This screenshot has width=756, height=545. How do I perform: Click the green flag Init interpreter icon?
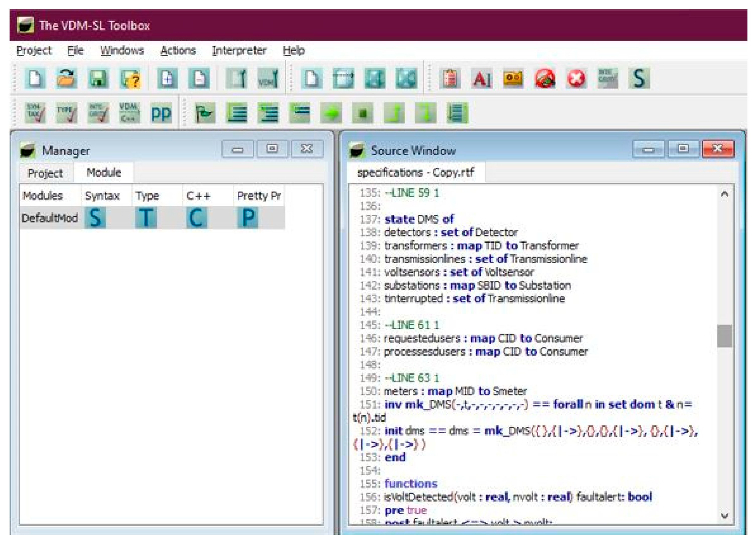pos(205,113)
